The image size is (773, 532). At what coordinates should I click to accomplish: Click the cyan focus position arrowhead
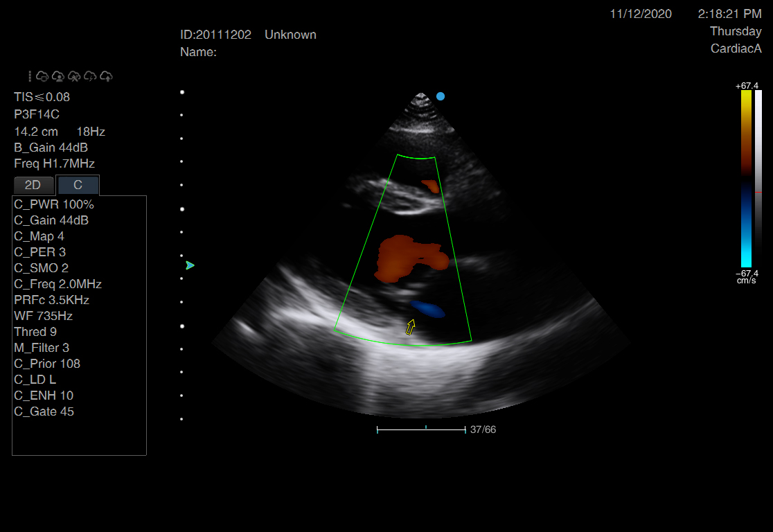190,265
